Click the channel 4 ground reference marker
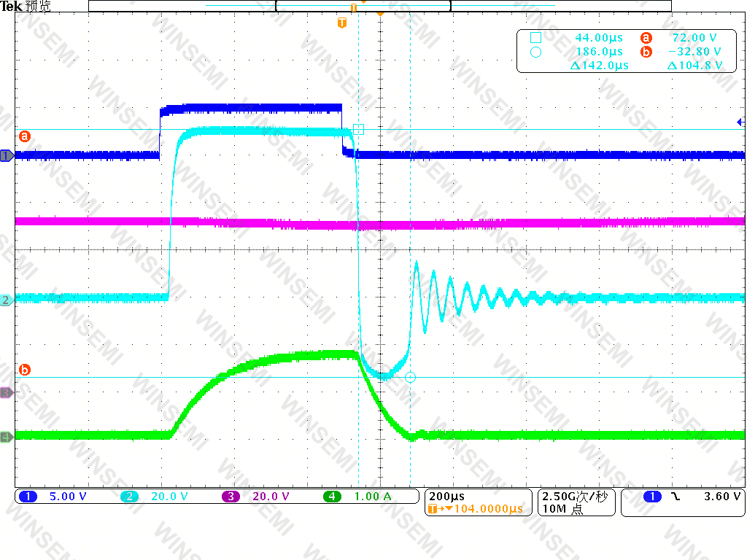747x560 pixels. click(7, 437)
